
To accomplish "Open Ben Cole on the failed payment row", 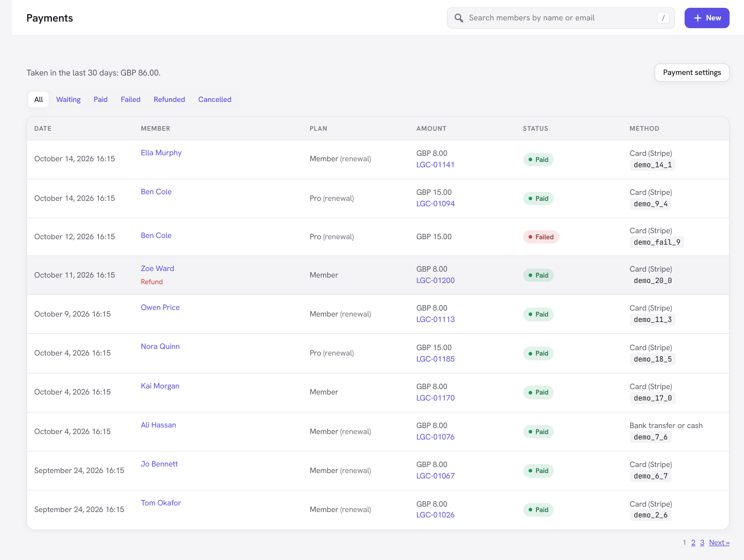I will (x=156, y=235).
